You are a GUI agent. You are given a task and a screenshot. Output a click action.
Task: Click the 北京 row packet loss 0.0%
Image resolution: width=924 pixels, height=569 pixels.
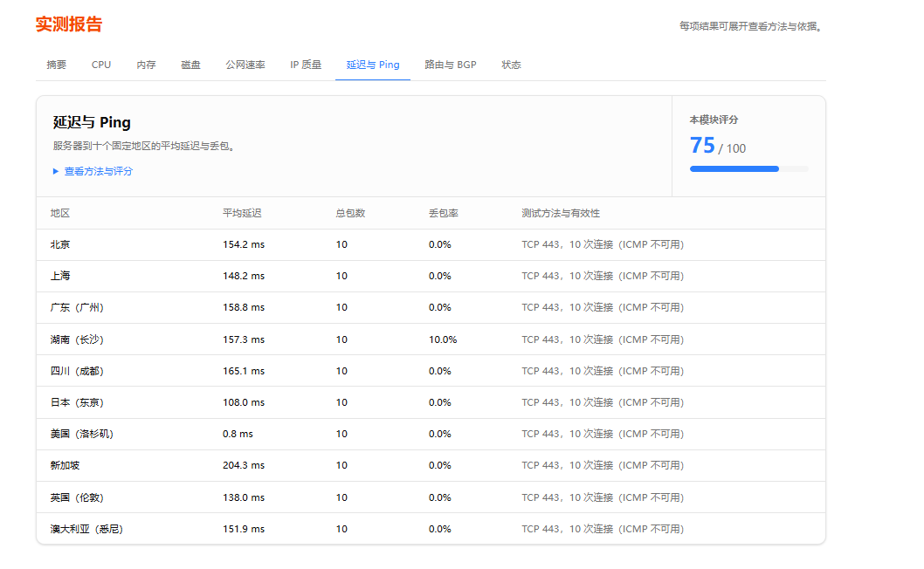(440, 244)
